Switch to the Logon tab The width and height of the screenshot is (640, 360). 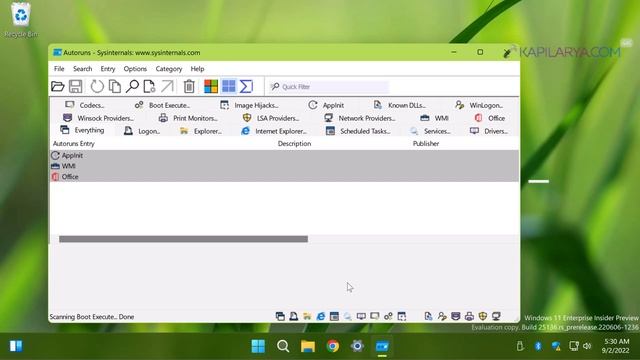tap(142, 131)
